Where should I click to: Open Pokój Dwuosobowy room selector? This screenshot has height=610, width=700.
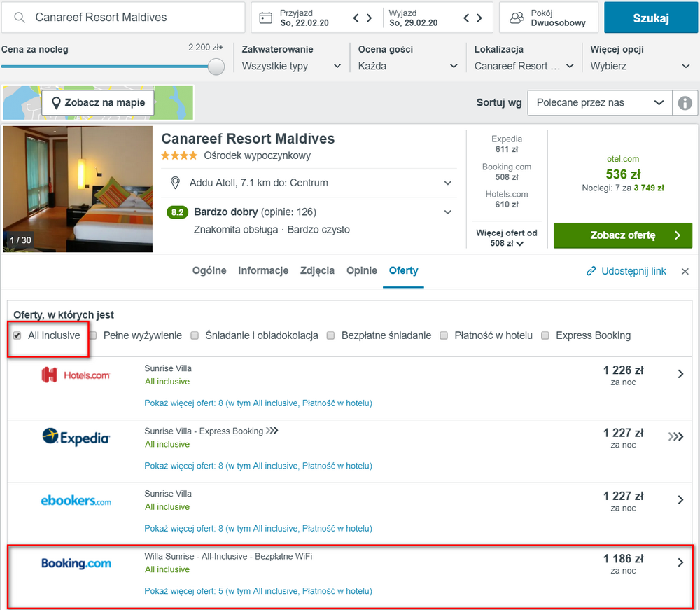tap(549, 18)
